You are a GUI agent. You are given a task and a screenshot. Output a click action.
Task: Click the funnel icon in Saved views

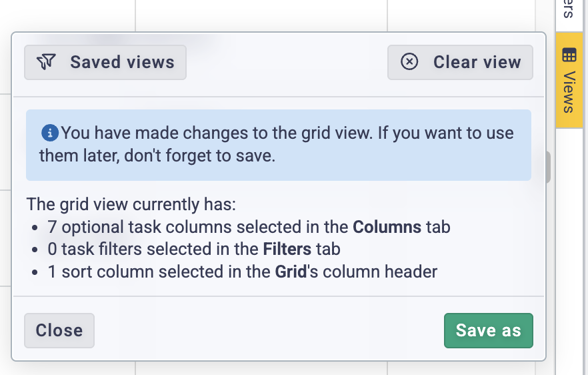[x=46, y=62]
